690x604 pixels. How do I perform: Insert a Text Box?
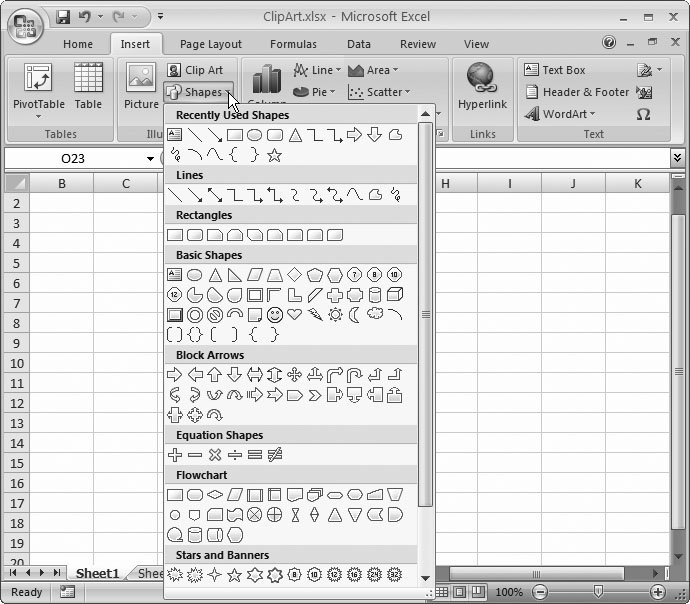[555, 70]
